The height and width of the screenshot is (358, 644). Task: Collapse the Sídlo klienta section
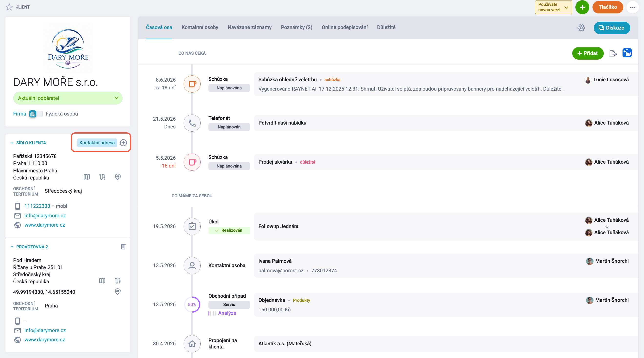click(x=12, y=143)
